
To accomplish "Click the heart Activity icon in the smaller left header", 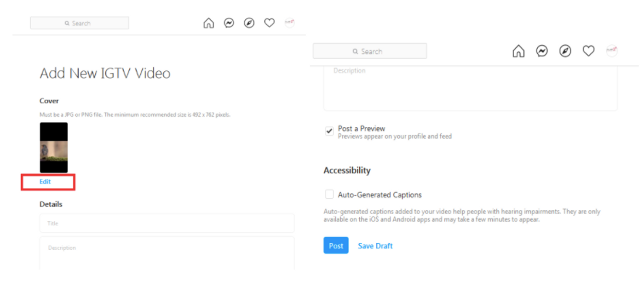I will click(x=269, y=23).
